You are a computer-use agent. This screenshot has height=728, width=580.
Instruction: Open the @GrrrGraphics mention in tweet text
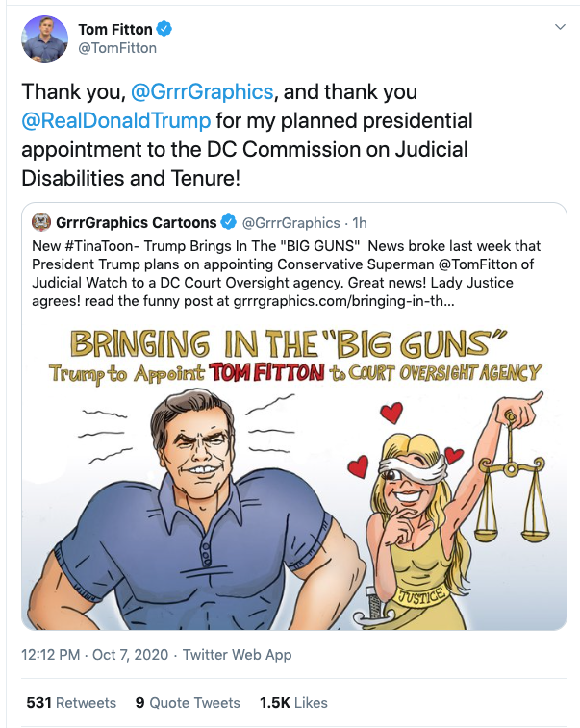(x=202, y=92)
